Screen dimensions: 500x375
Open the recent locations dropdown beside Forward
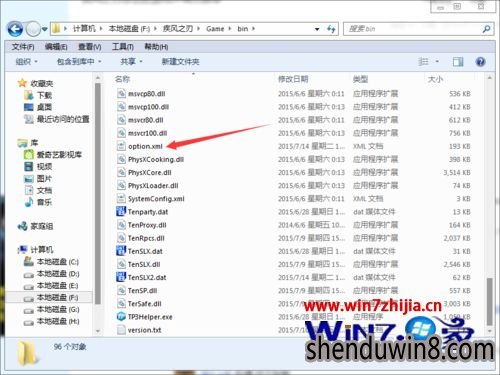45,30
